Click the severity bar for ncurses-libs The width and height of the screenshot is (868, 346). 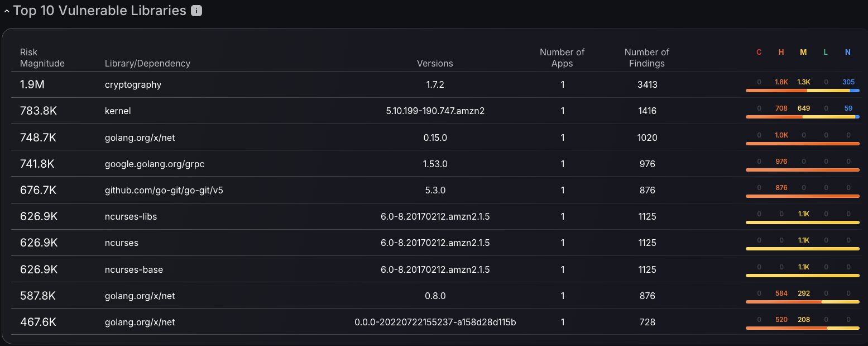[x=803, y=222]
